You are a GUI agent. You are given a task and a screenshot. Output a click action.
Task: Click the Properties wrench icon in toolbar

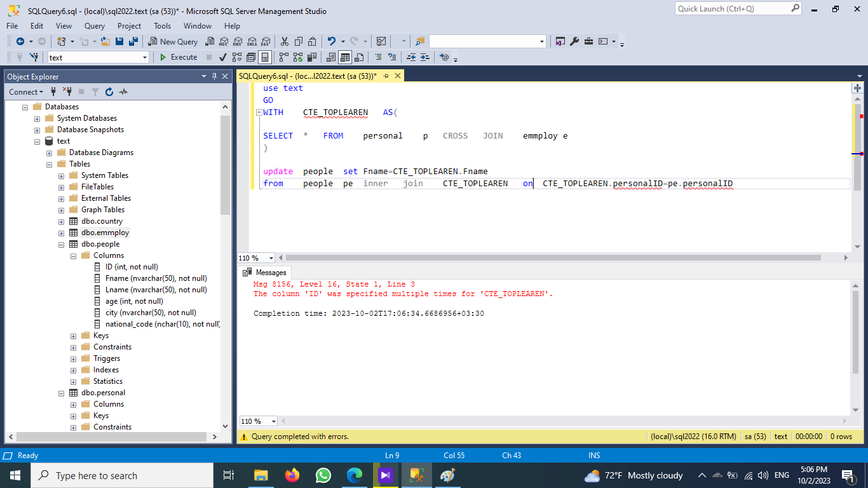click(574, 41)
